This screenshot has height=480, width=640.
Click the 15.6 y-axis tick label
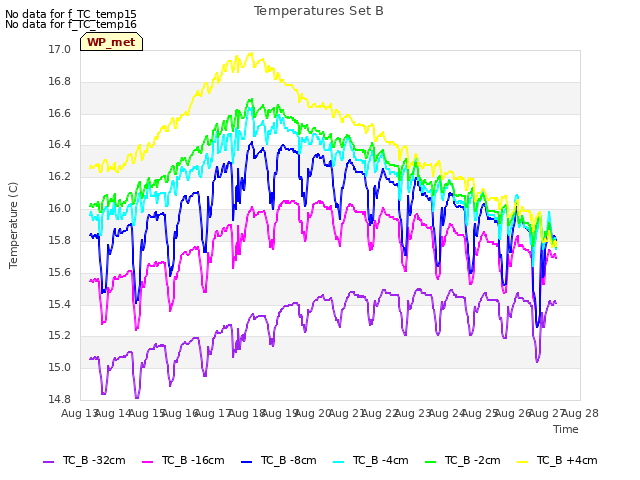(60, 272)
